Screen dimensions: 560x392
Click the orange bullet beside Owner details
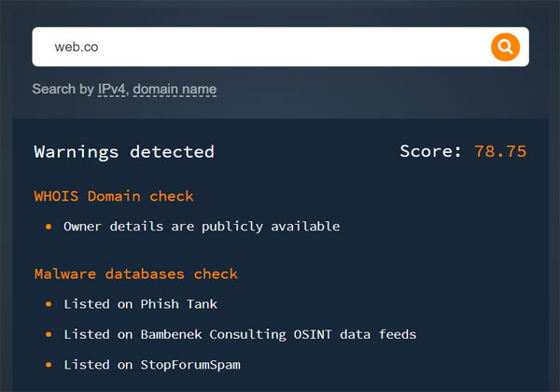pyautogui.click(x=49, y=227)
